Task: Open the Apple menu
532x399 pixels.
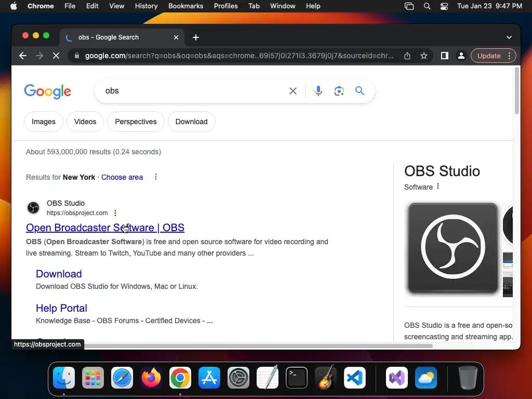Action: coord(14,6)
